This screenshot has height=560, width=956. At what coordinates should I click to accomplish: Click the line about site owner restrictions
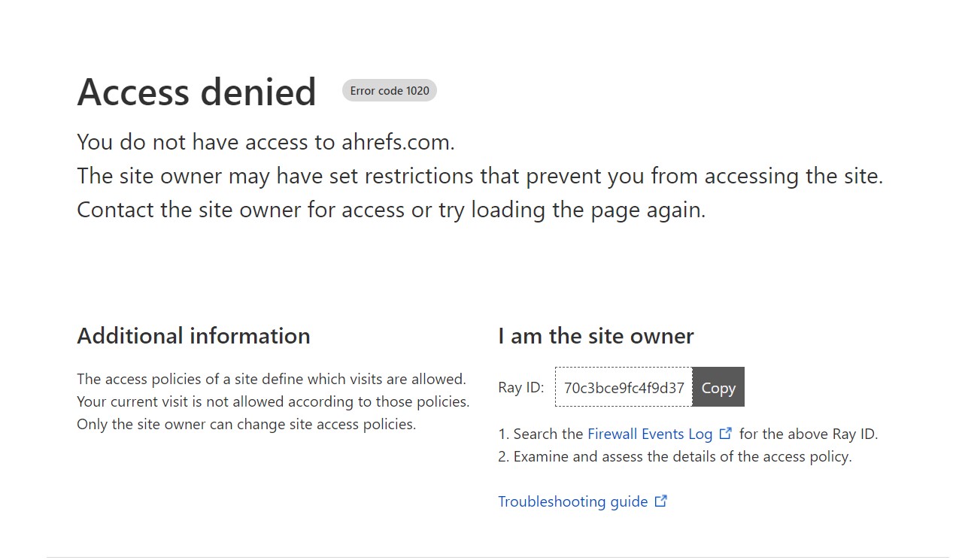(x=480, y=176)
